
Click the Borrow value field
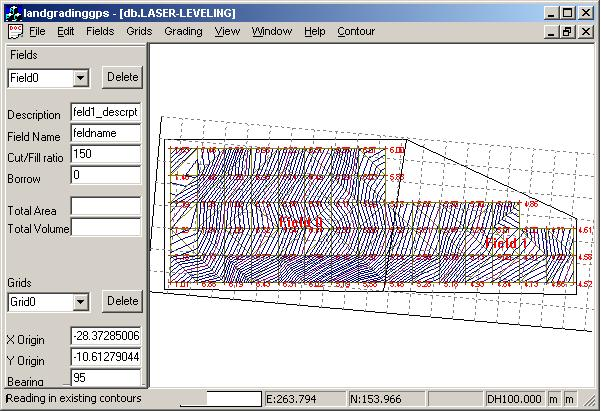(105, 175)
